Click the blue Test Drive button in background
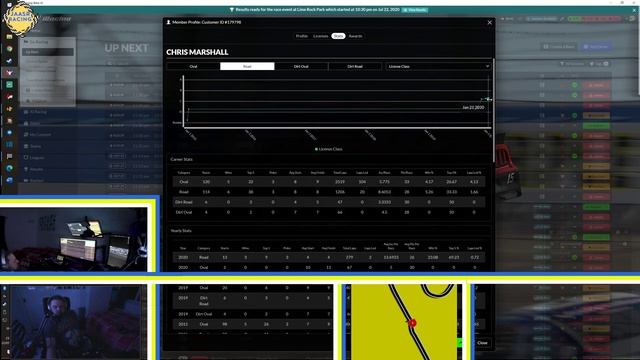Screen dimensions: 640x360 tap(596, 47)
